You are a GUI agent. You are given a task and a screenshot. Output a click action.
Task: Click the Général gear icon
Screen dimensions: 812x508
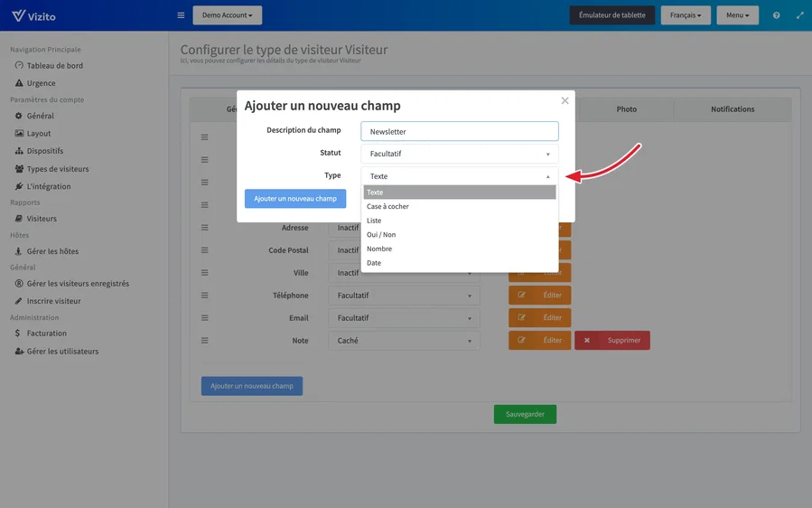[x=19, y=116]
